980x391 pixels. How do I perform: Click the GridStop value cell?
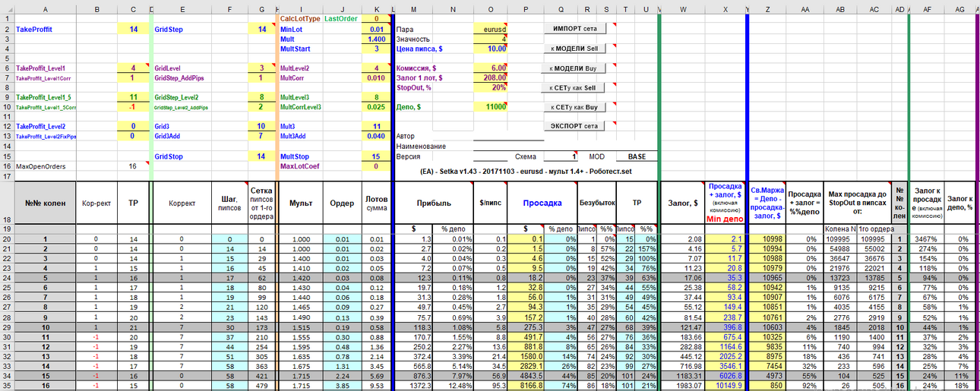tap(262, 156)
